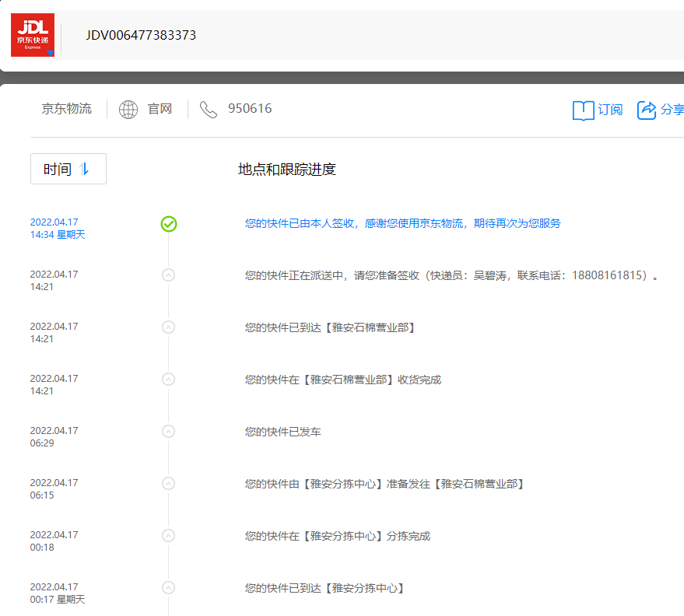Click the 950616 hotline number
684x616 pixels.
point(250,109)
